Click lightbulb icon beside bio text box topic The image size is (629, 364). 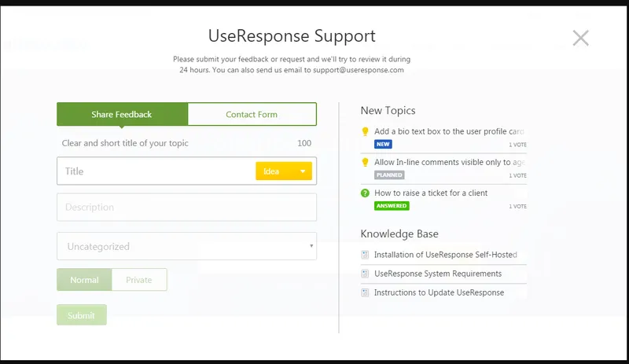pyautogui.click(x=365, y=131)
